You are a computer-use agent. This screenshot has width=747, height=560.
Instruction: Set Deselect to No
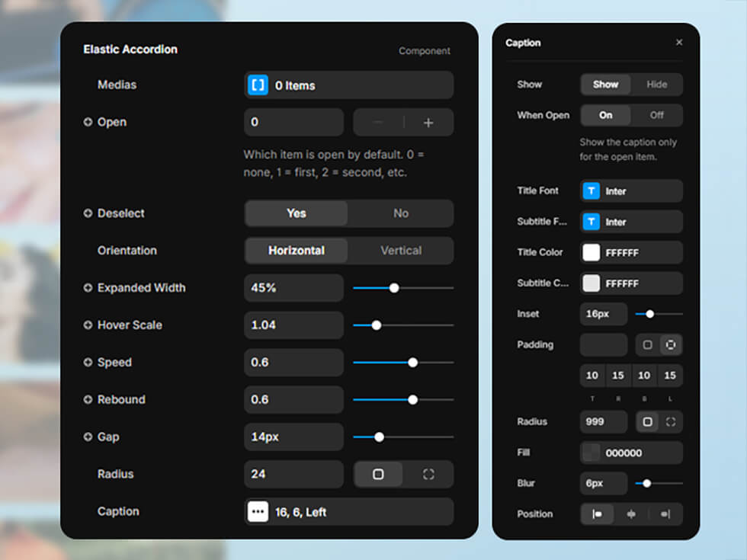(x=401, y=213)
